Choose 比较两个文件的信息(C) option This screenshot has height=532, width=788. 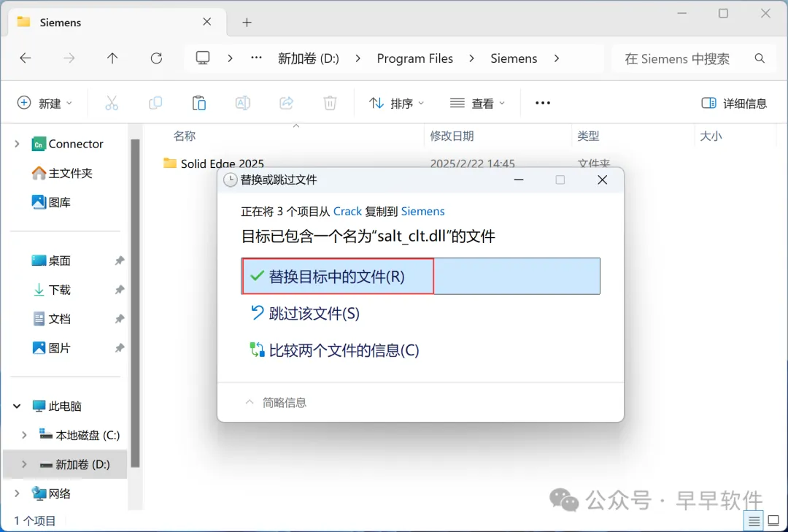(x=334, y=350)
